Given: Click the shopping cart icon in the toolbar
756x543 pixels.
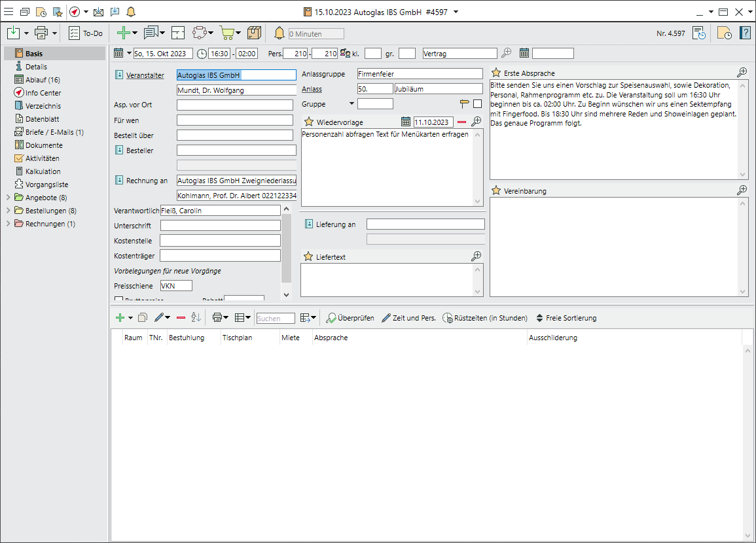Looking at the screenshot, I should [226, 33].
